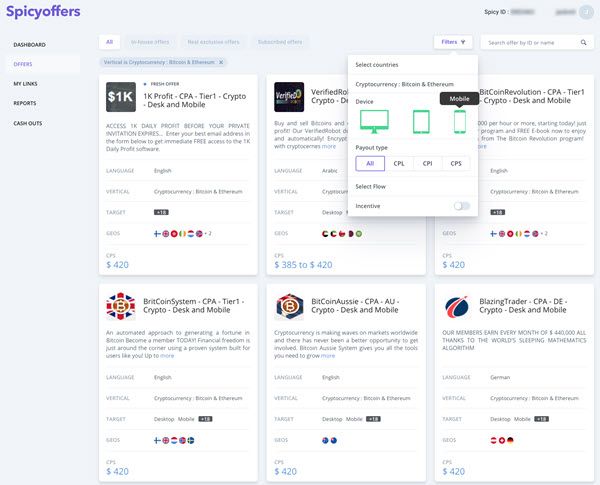Select the CPI payout type
Viewport: 600px width, 485px height.
[x=427, y=163]
